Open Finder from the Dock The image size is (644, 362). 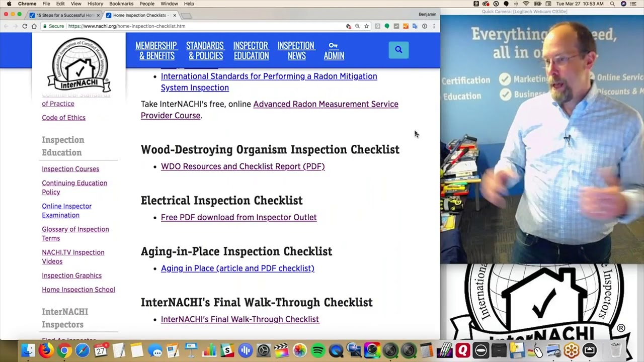click(x=28, y=350)
